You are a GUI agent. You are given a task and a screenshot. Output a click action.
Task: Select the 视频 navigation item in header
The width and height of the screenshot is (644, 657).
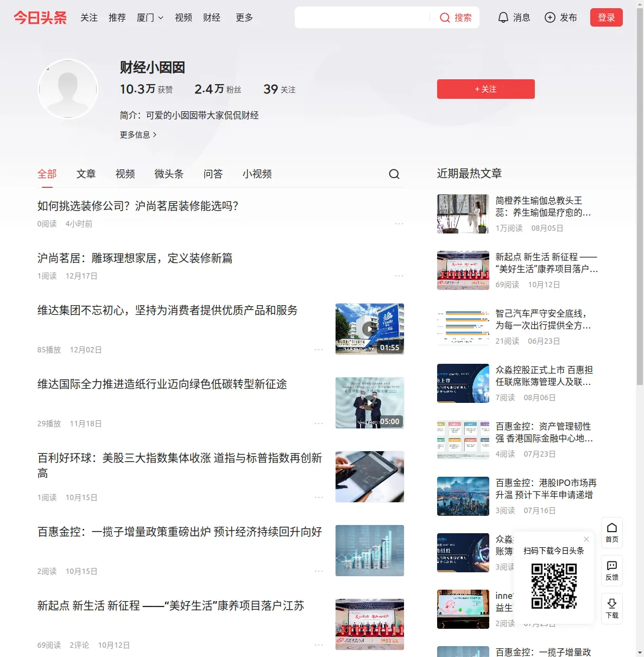click(x=184, y=18)
